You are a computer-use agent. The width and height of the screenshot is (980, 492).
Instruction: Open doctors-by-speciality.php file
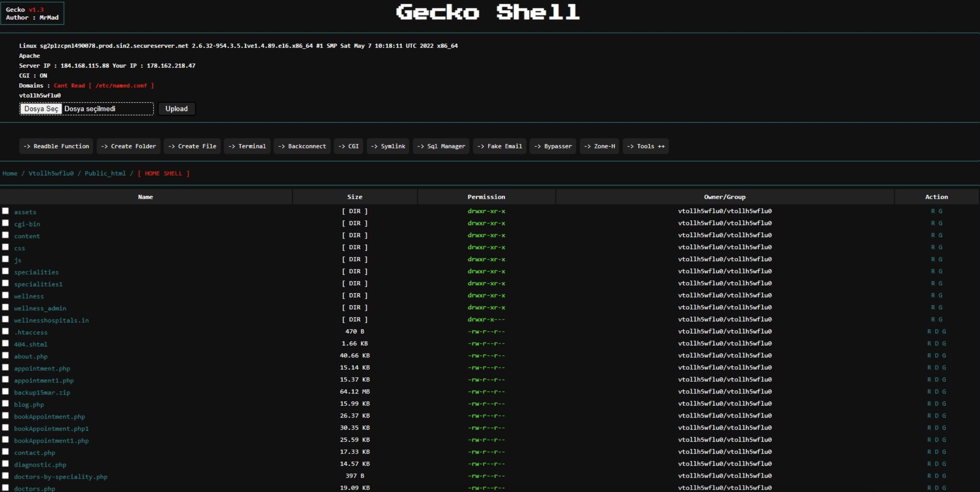pos(61,477)
